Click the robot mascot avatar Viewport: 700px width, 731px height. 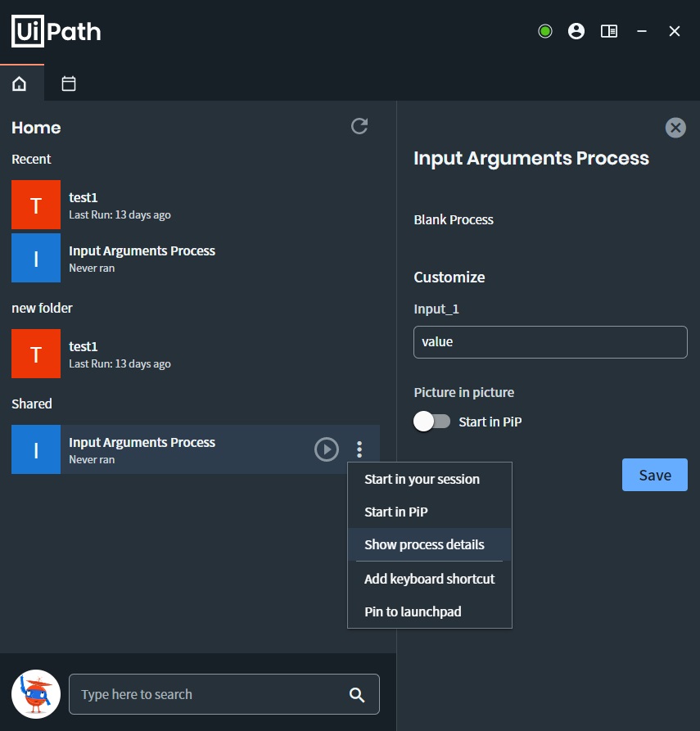36,694
